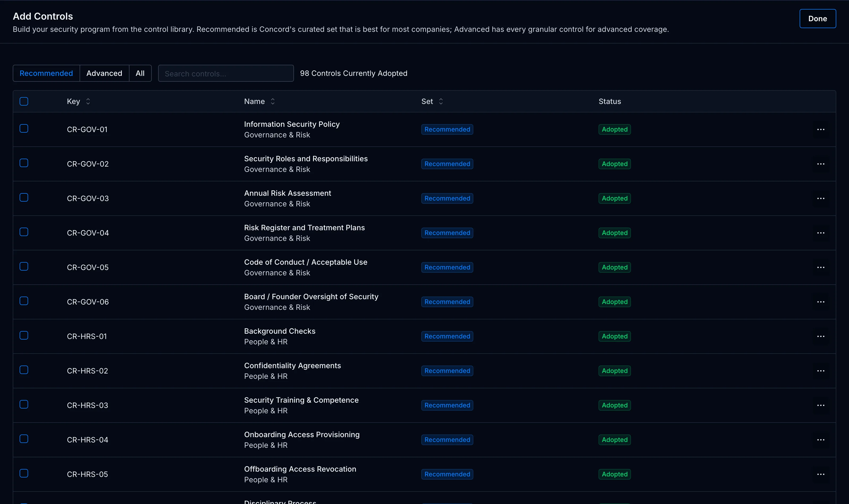849x504 pixels.
Task: Click the Status column header
Action: pos(610,102)
